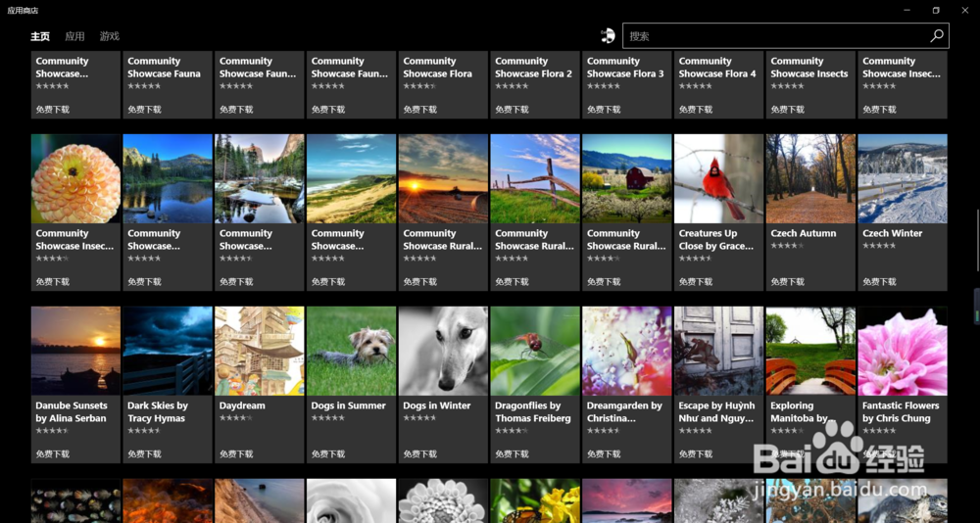Click 免费下载 under Community Showcase Fauna
Image resolution: width=980 pixels, height=523 pixels.
point(144,110)
